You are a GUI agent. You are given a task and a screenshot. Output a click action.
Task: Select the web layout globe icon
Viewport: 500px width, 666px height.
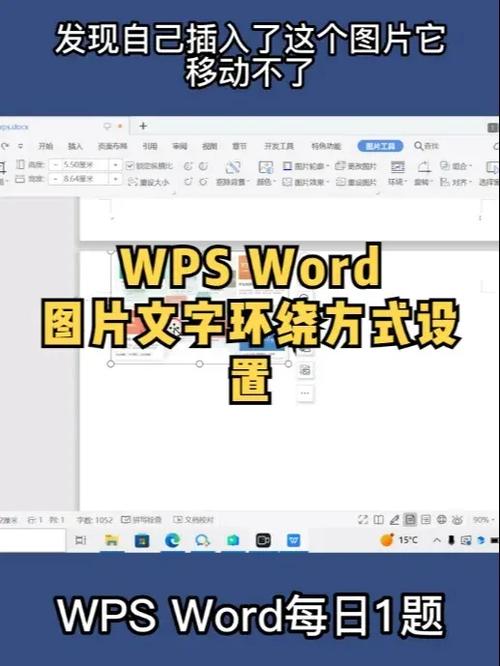click(x=442, y=519)
